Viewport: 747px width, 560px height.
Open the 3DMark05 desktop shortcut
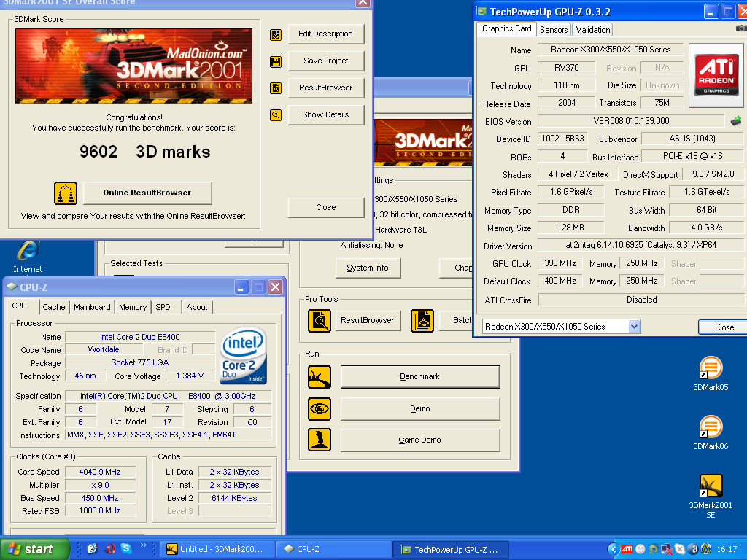[x=711, y=374]
